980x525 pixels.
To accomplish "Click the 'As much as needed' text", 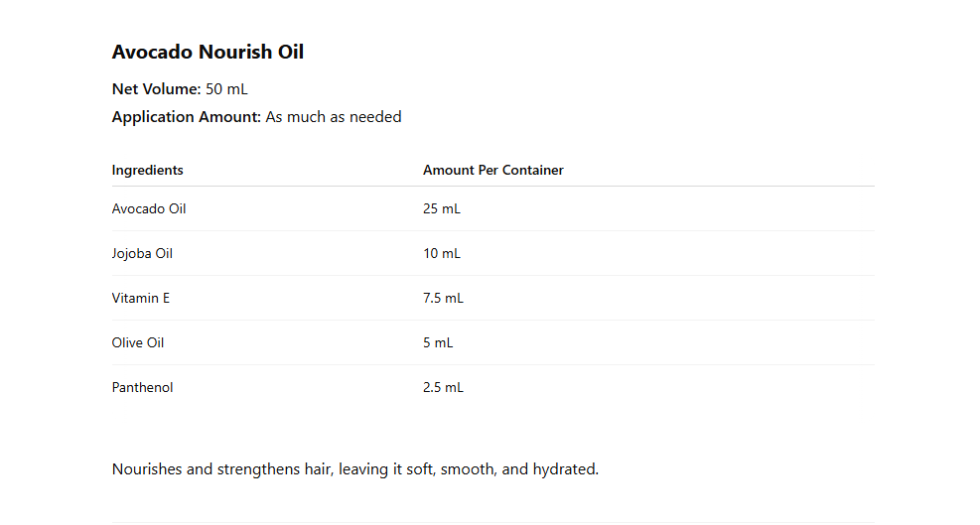I will pos(334,117).
